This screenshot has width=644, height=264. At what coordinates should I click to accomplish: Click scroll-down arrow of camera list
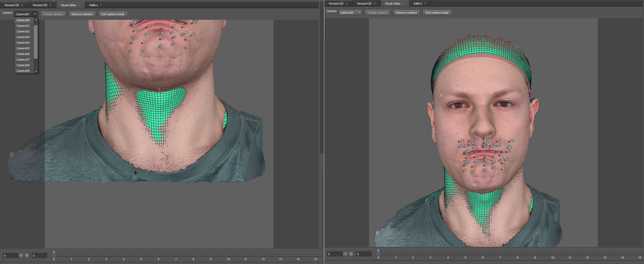36,71
